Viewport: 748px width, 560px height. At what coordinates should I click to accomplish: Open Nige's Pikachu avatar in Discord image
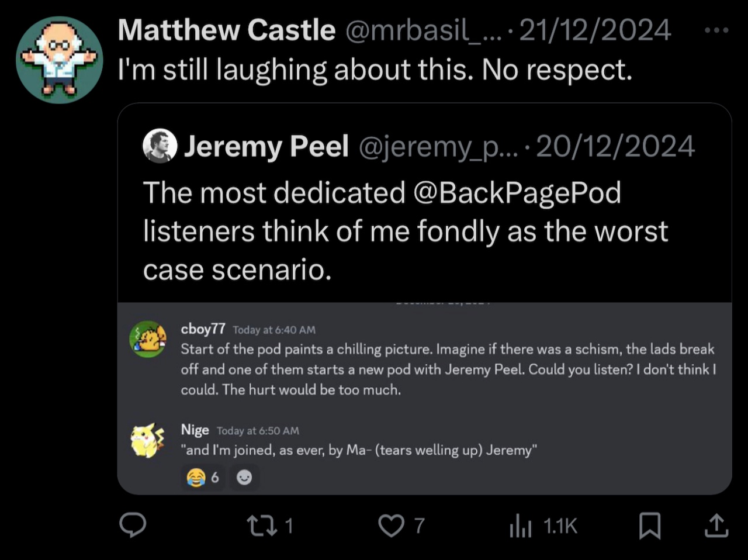click(148, 440)
